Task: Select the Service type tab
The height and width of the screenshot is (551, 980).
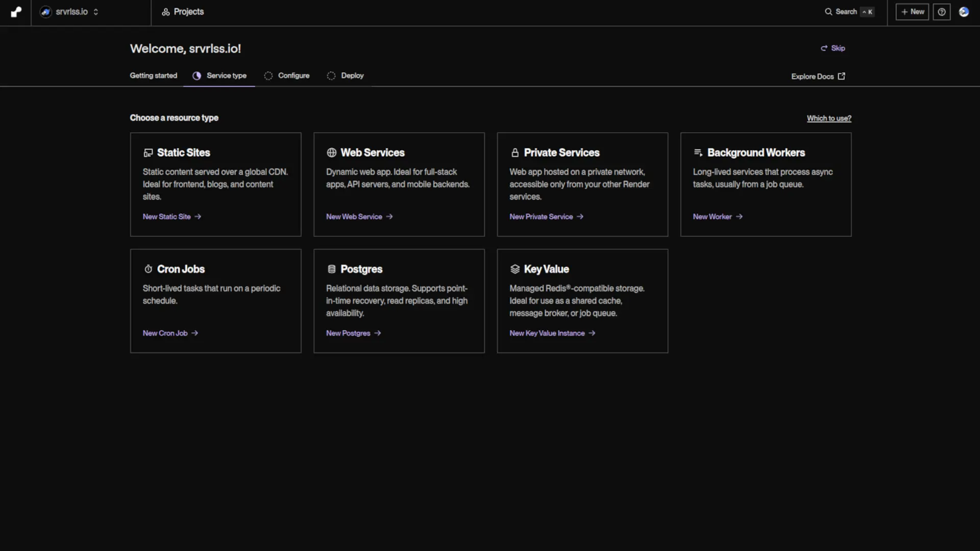Action: coord(219,76)
